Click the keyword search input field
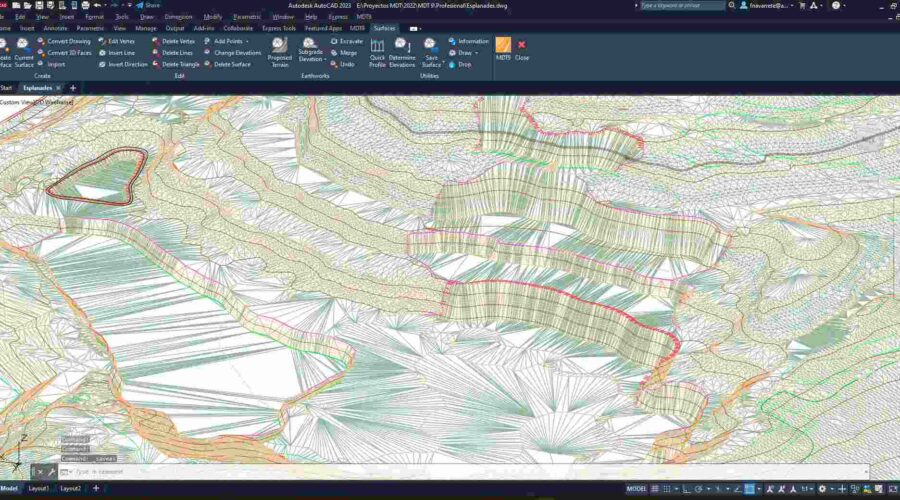The width and height of the screenshot is (900, 500). point(683,5)
